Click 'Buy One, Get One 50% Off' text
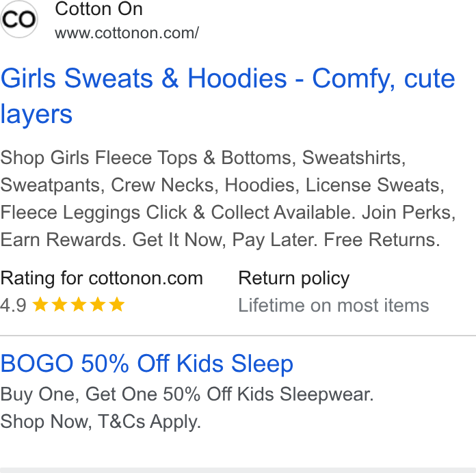The image size is (476, 473). pyautogui.click(x=187, y=394)
